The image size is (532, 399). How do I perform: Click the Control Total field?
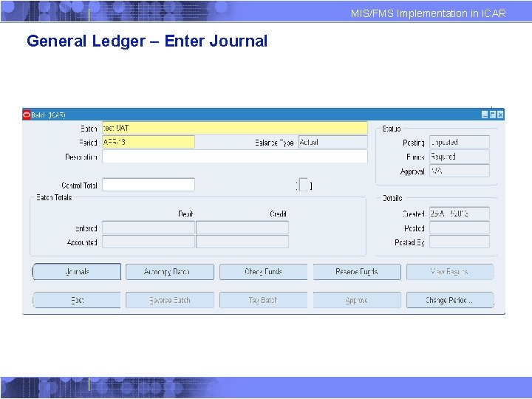[x=149, y=185]
